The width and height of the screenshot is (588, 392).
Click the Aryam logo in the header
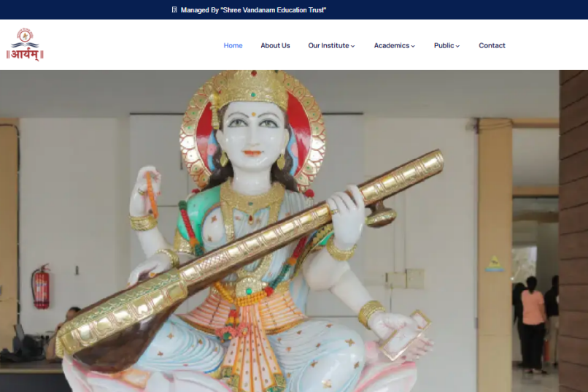pos(26,45)
